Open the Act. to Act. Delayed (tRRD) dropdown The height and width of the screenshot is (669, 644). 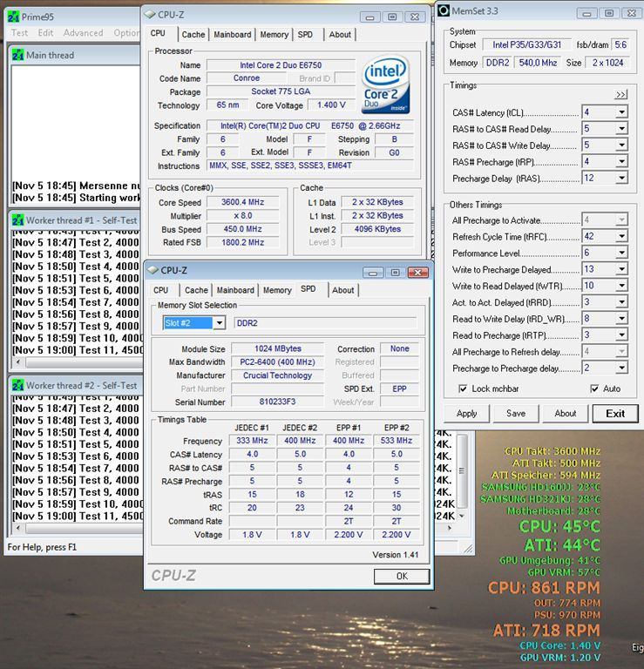622,302
